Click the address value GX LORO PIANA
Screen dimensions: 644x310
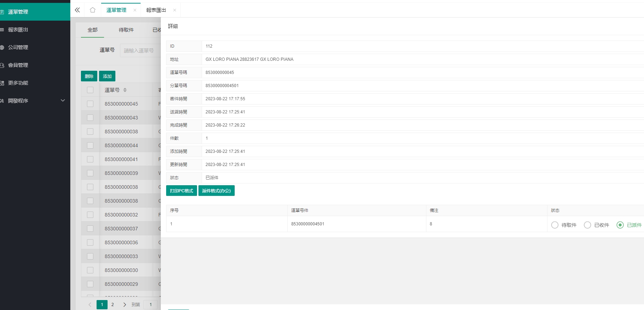250,59
